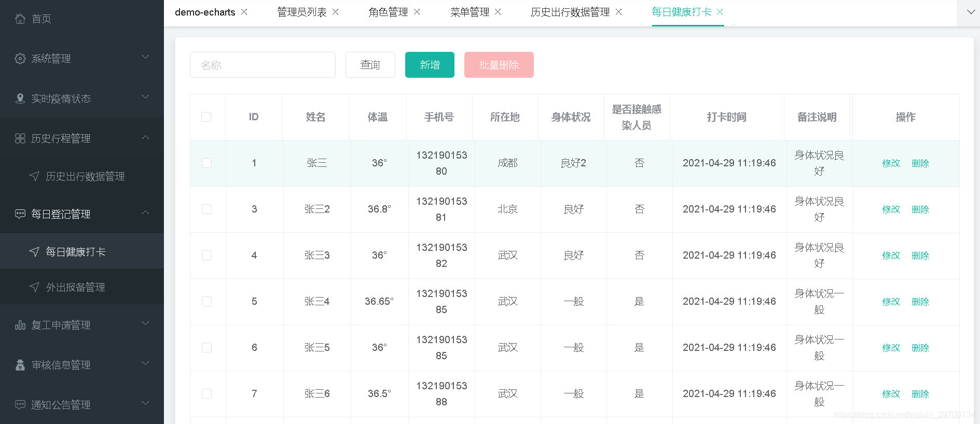Expand the 审核信息管理 menu arrow
Viewport: 980px width, 424px height.
[146, 363]
